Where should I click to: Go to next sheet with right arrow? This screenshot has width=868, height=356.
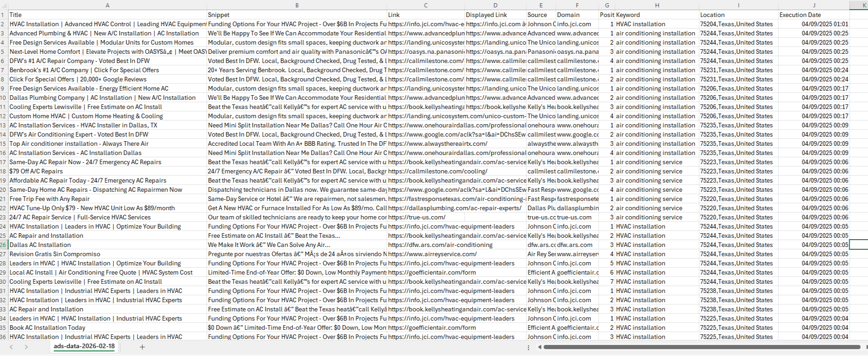[26, 347]
